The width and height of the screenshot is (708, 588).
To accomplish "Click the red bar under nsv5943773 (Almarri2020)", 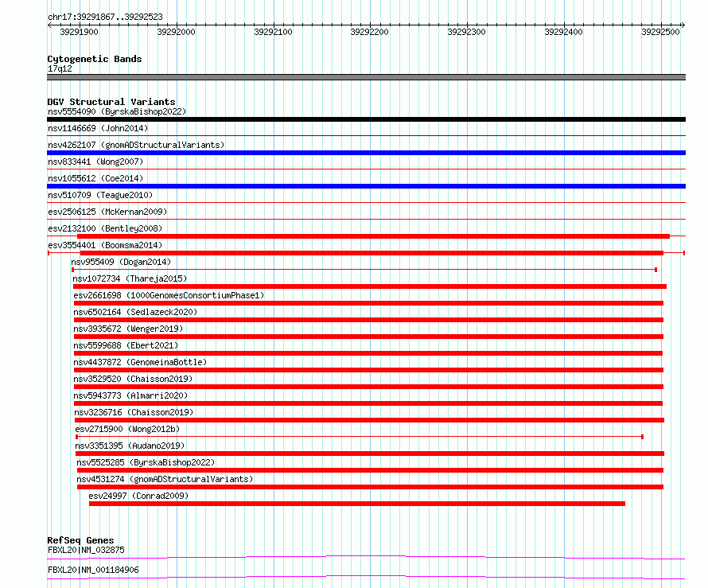I will click(368, 403).
